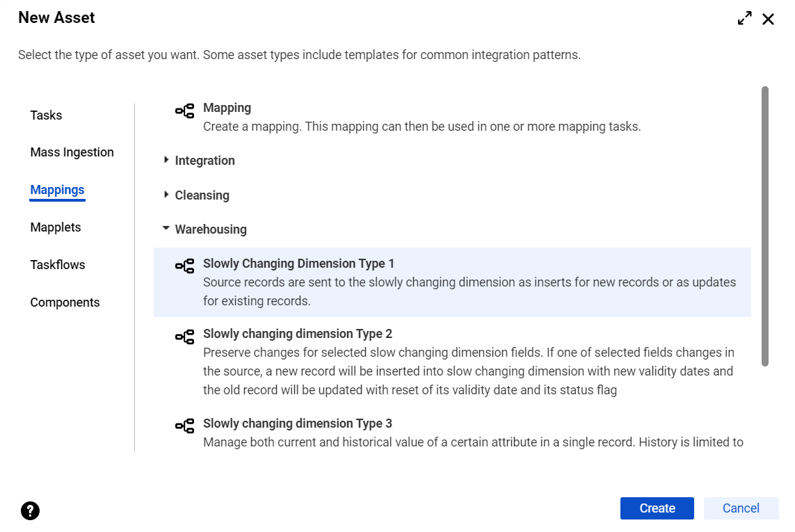Click the Integration group label
Viewport: 795px width, 532px height.
click(x=204, y=161)
